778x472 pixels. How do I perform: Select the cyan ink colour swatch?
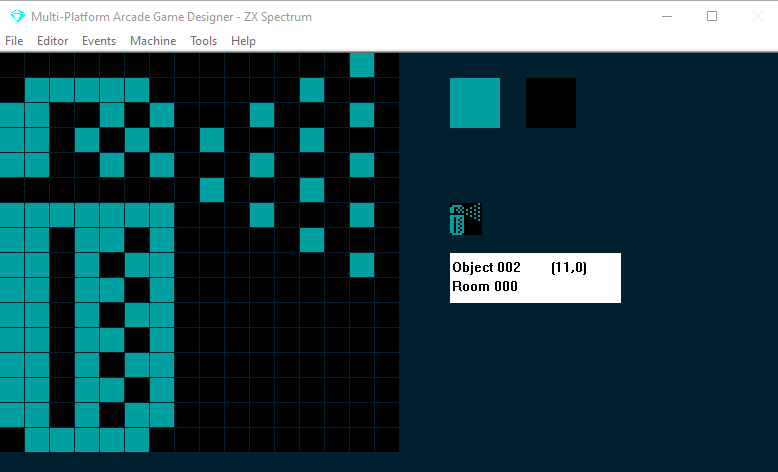(x=475, y=103)
